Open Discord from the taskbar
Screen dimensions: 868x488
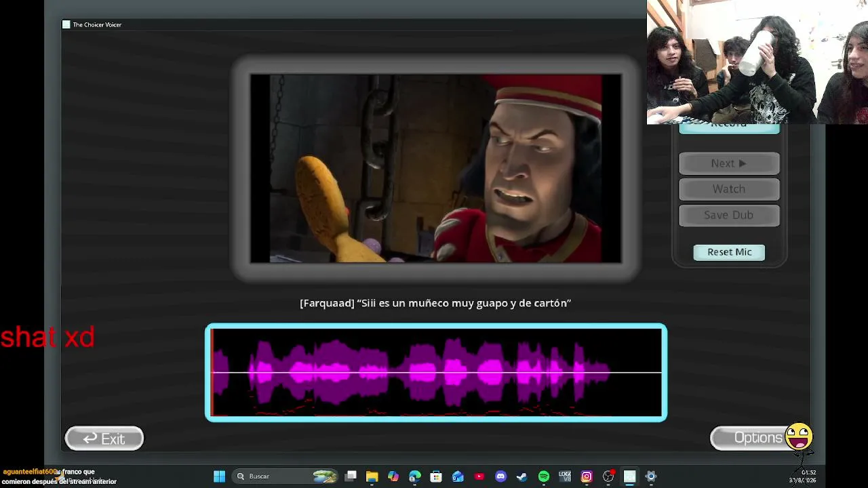pos(500,476)
